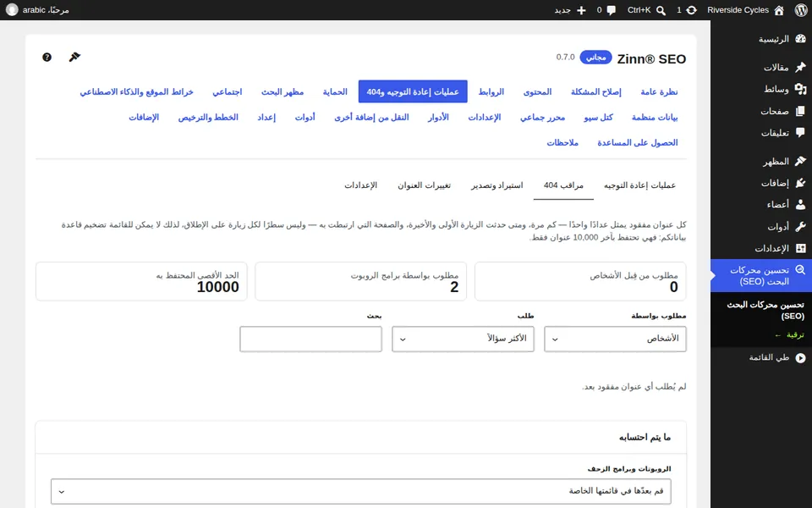Open the تغييرات العنوان sub-tab

pyautogui.click(x=424, y=185)
